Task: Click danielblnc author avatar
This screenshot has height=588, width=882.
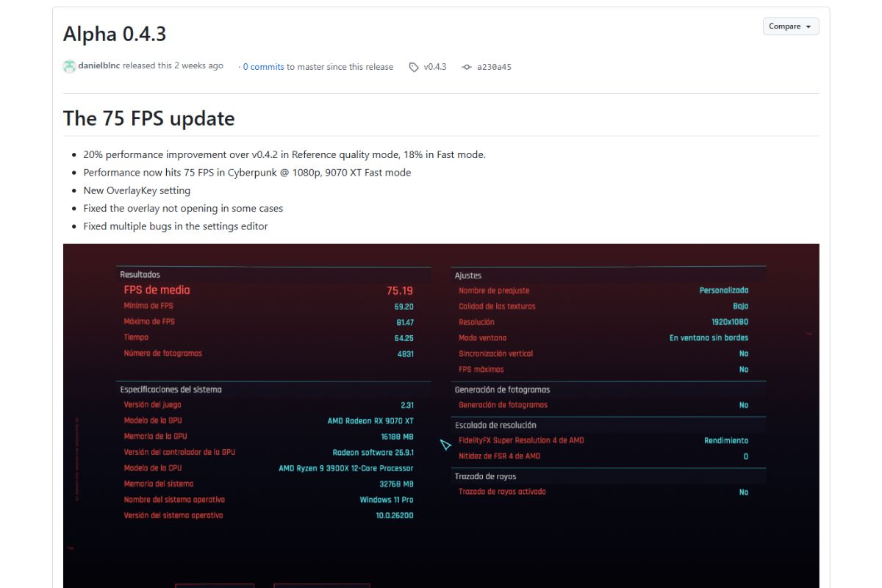Action: tap(69, 66)
